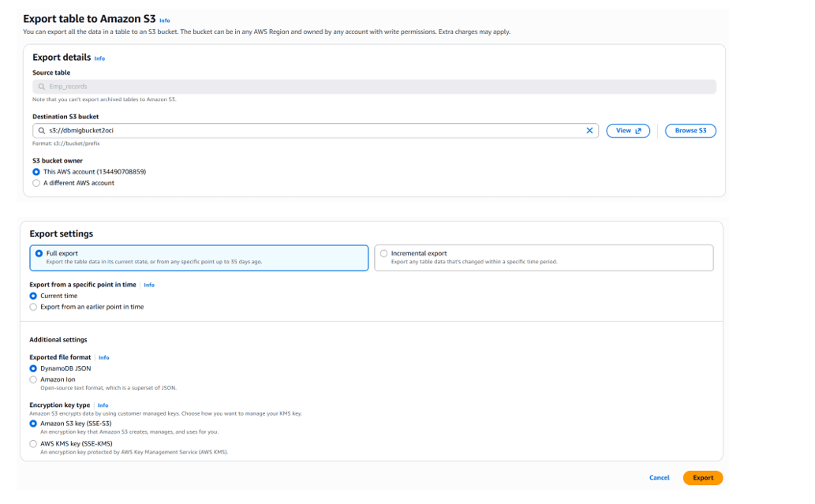The width and height of the screenshot is (815, 504).
Task: Click the search icon in Source table field
Action: 42,87
